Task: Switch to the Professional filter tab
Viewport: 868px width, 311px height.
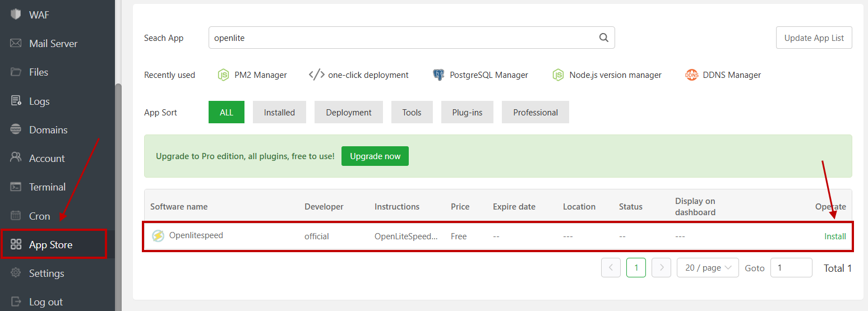Action: click(535, 112)
